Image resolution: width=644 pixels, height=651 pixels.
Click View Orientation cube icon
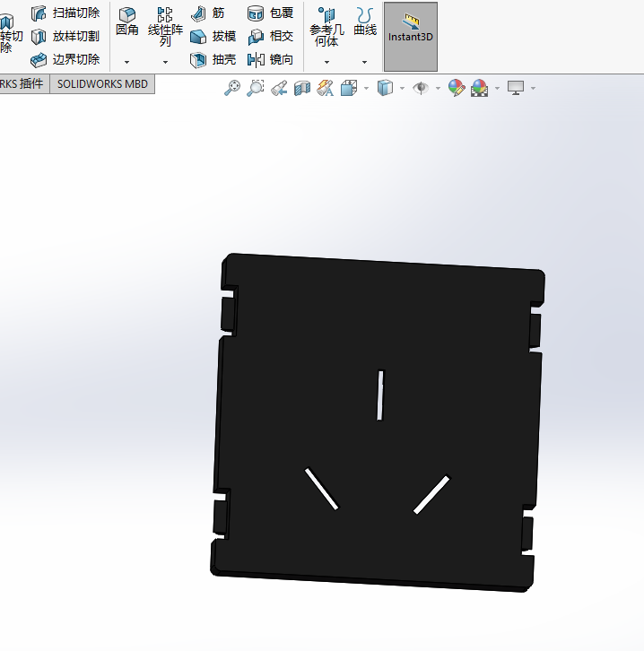pos(349,88)
